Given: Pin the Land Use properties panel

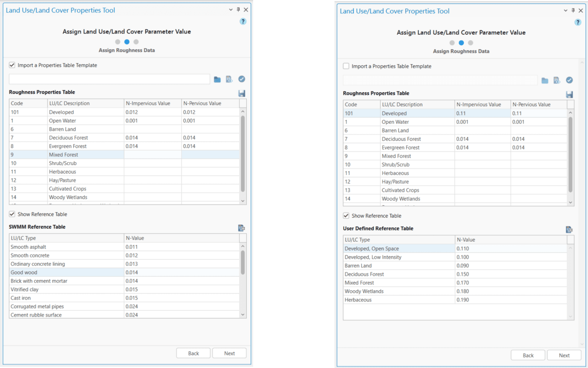Looking at the screenshot, I should pyautogui.click(x=238, y=10).
